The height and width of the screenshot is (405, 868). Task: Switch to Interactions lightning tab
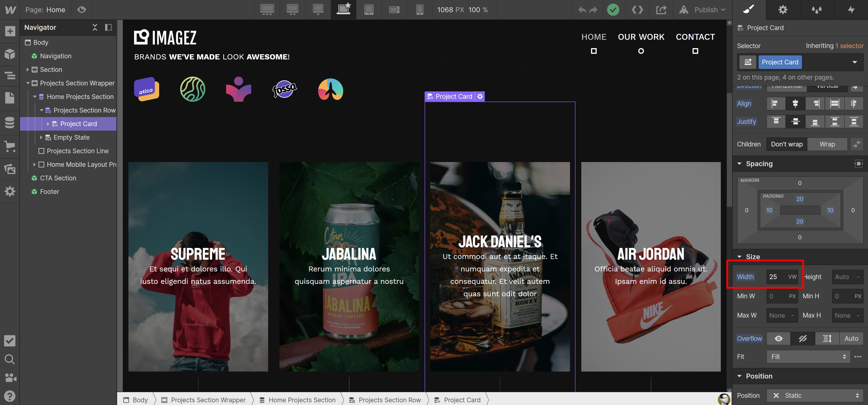click(x=851, y=9)
